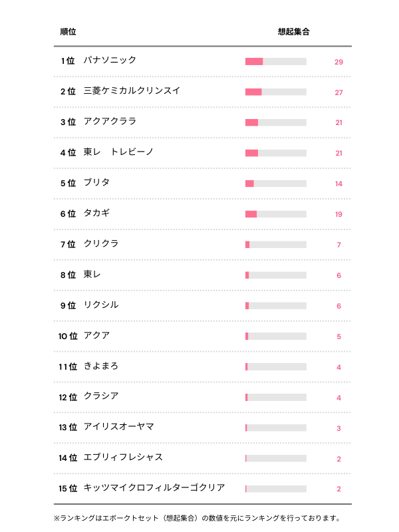This screenshot has height=532, width=399.
Task: Click the 東レ トレビーノ brand name
Action: [118, 152]
